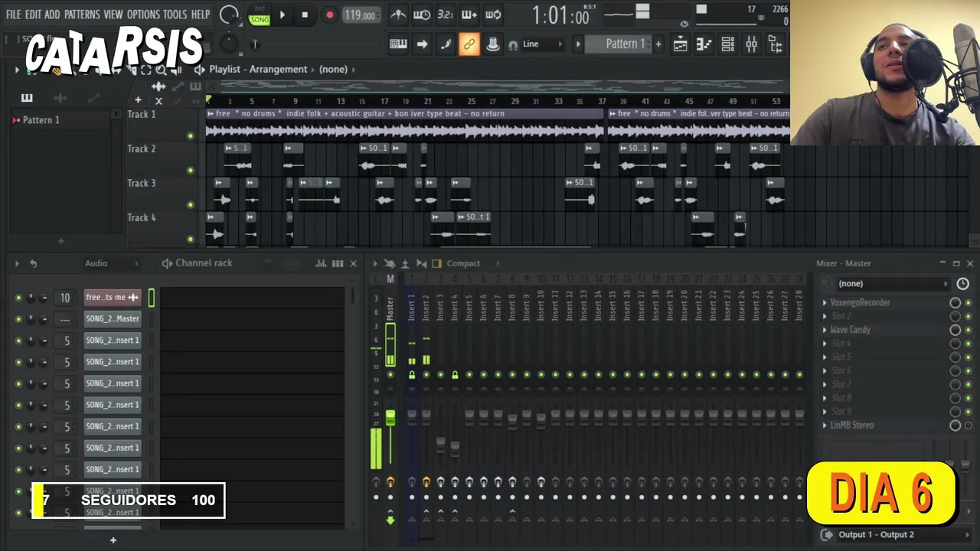This screenshot has height=551, width=980.
Task: Open the Browser view icon
Action: point(775,44)
